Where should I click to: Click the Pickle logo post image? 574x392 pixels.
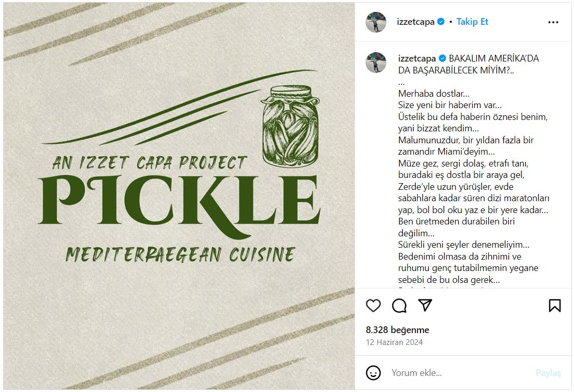[x=179, y=196]
